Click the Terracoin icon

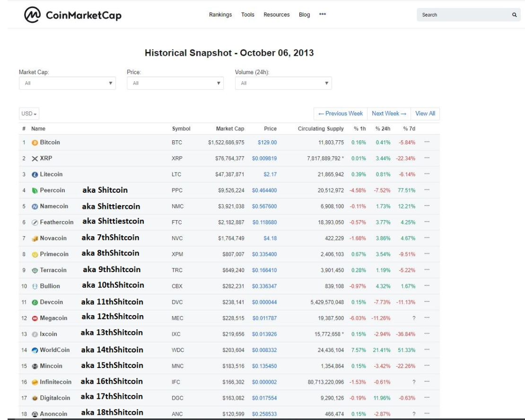click(35, 271)
